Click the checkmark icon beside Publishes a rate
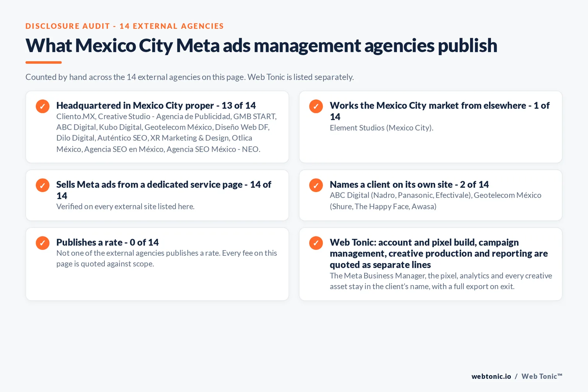 43,243
